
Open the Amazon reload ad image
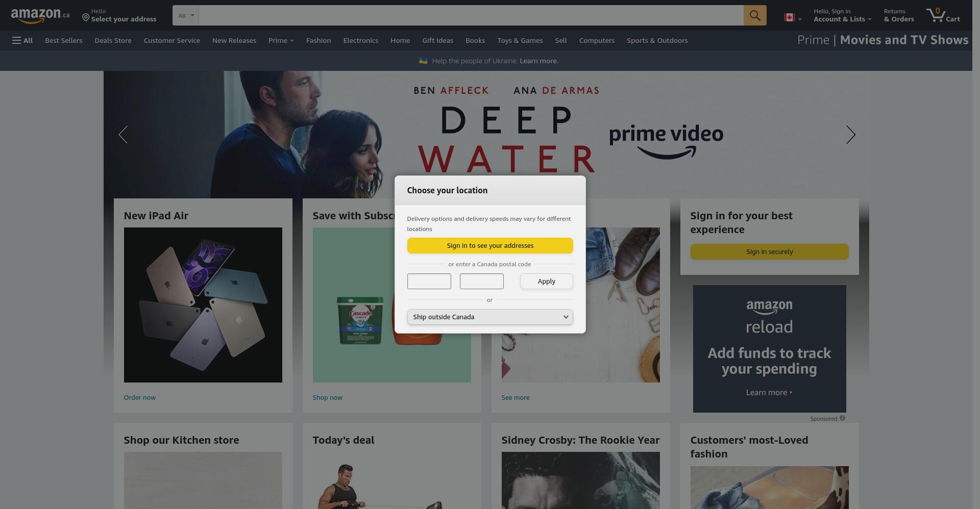[769, 348]
